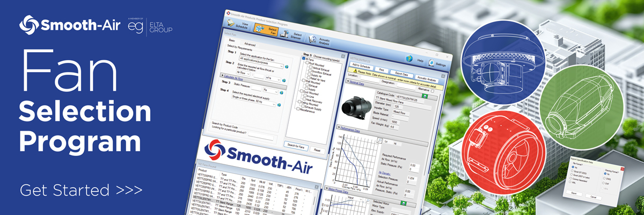Click the blue Help question-mark icon
Screen dimensions: 644x215
409,59
